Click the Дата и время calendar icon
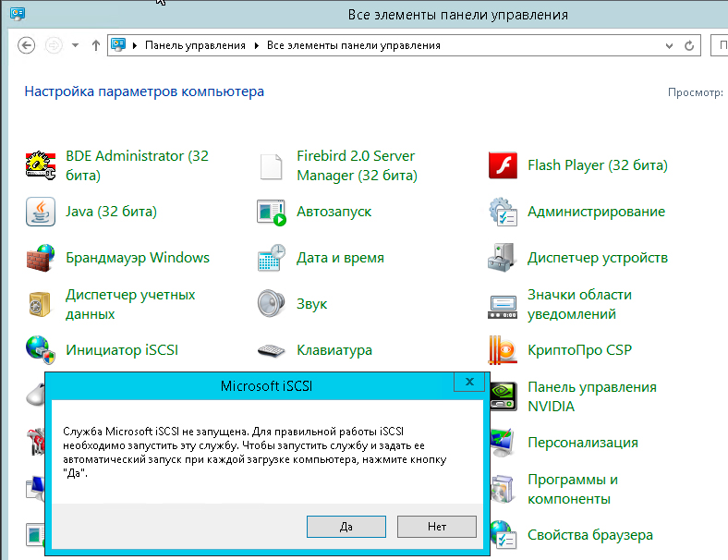The width and height of the screenshot is (728, 560). click(271, 258)
